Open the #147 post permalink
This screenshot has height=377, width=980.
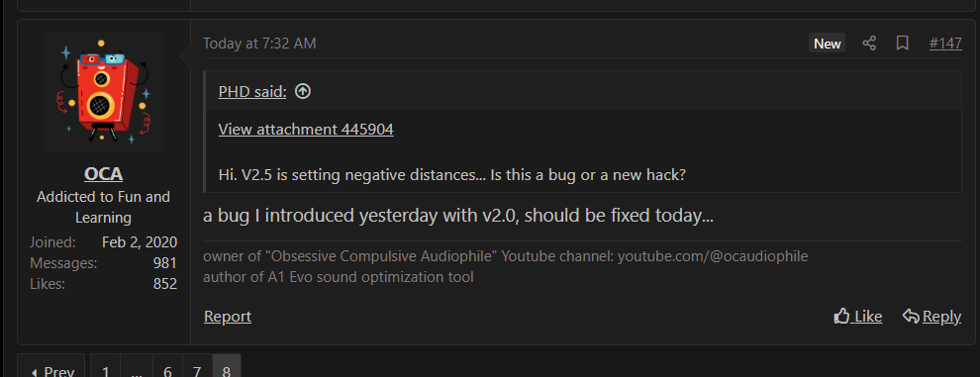945,44
